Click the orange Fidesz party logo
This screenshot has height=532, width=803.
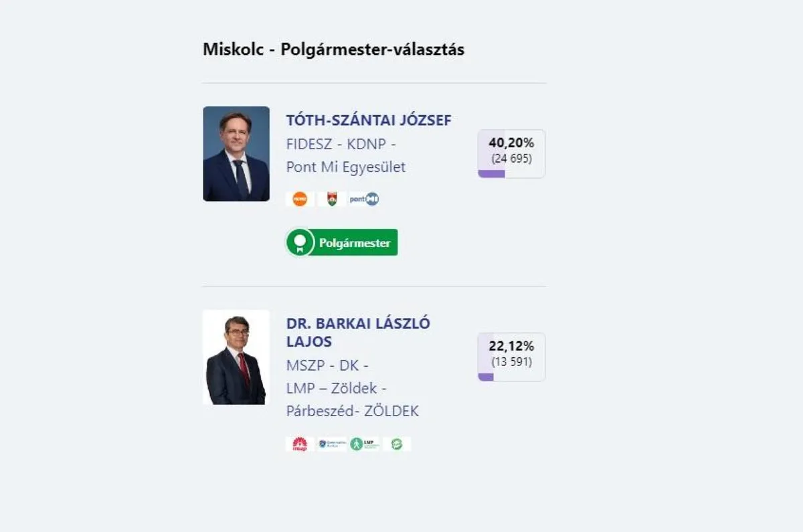pos(300,199)
